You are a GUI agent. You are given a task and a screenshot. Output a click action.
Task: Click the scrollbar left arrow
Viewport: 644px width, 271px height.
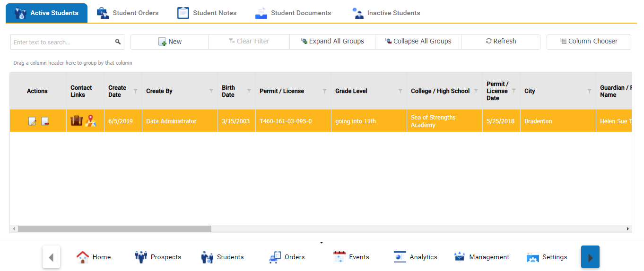click(13, 229)
